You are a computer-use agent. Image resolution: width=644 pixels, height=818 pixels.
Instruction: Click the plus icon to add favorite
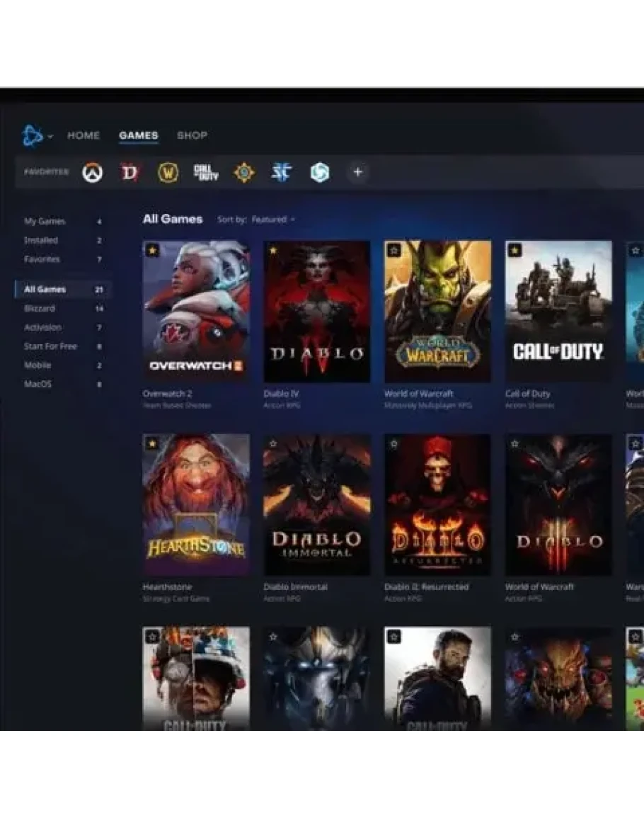(x=357, y=172)
